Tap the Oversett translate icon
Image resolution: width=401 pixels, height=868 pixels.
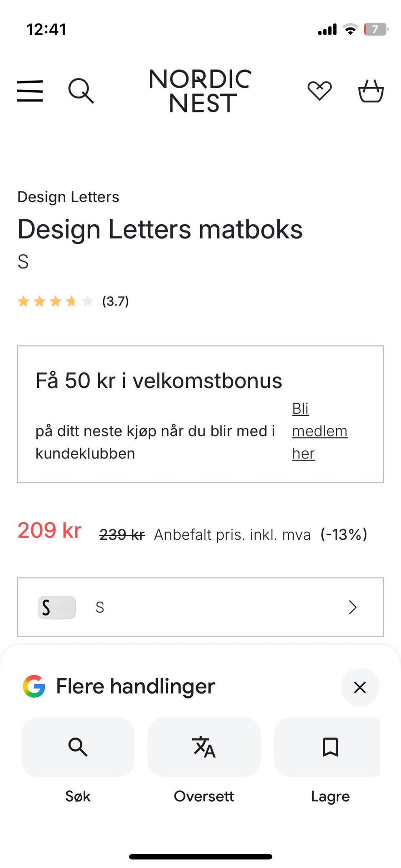[204, 747]
